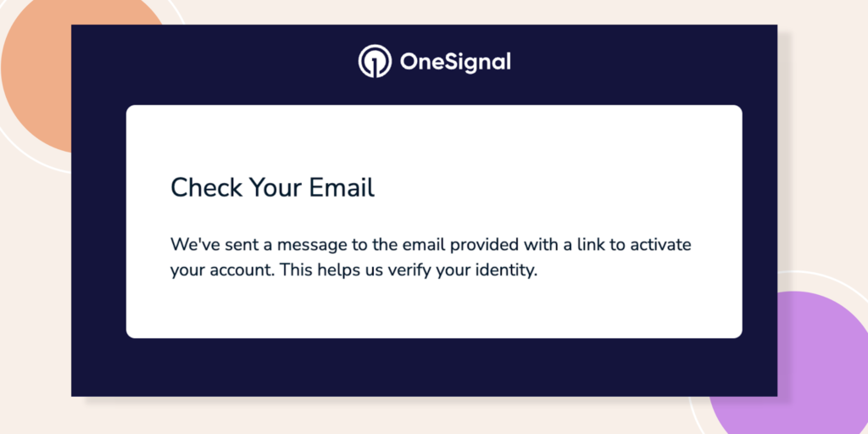Click the OneSignal circular logo icon
Viewport: 868px width, 434px height.
[x=375, y=62]
